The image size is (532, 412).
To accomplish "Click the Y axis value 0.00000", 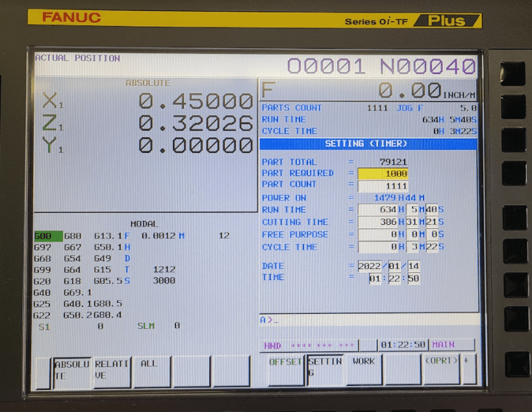I will (x=196, y=146).
